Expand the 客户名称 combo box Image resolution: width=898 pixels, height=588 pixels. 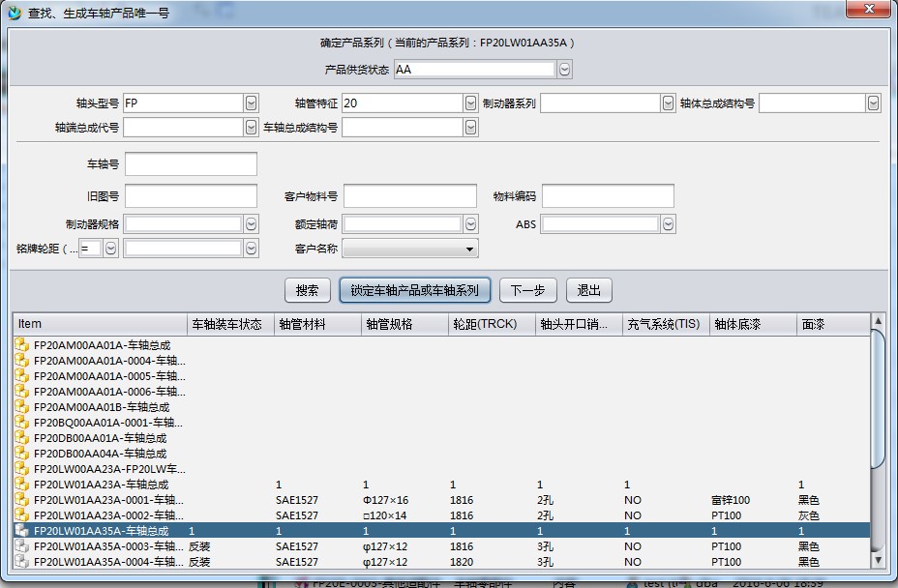click(470, 250)
